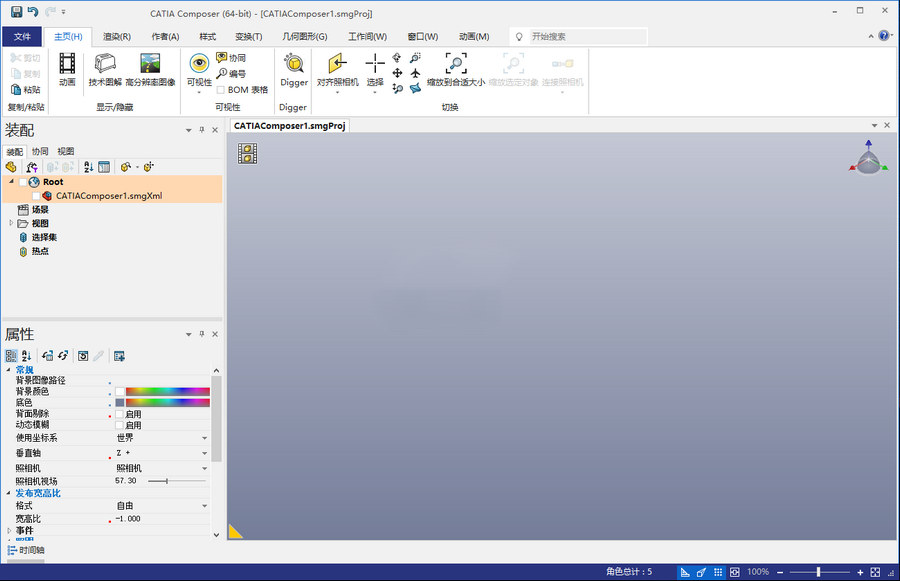Expand the 视图 folder in the tree
Viewport: 900px width, 581px height.
[11, 223]
